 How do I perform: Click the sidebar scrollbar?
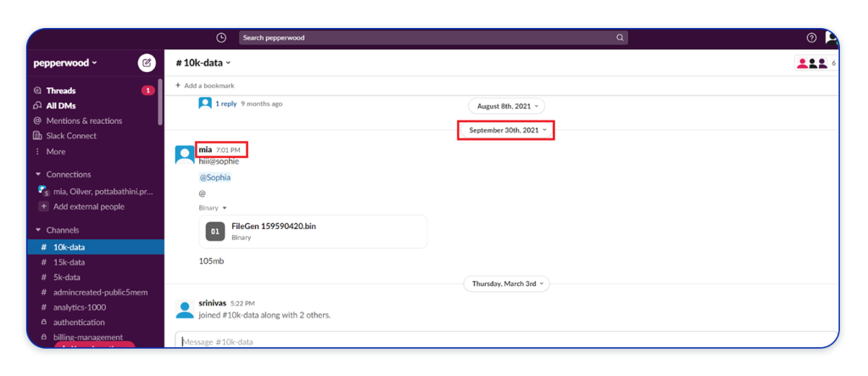coord(160,101)
